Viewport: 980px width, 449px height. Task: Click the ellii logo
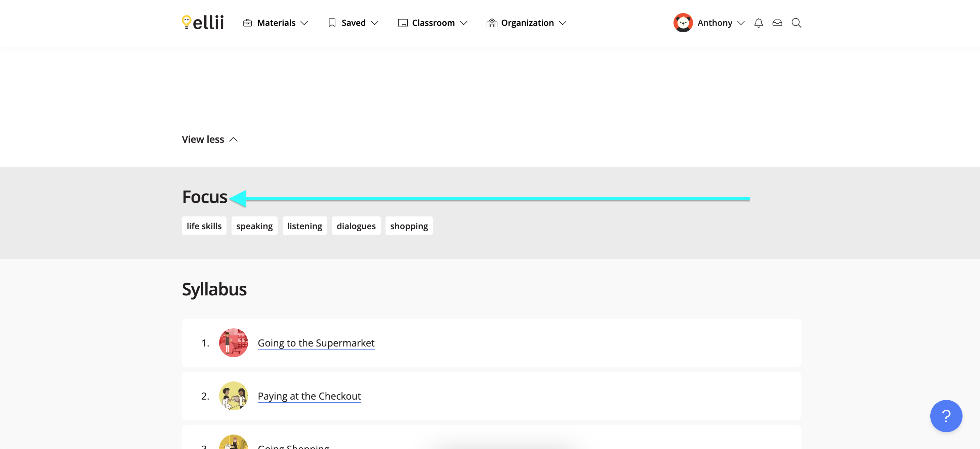[203, 23]
